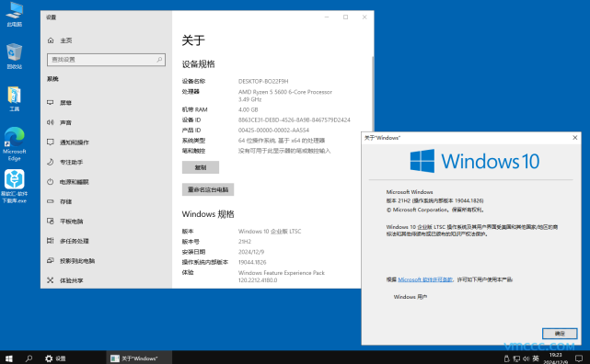590x364 pixels.
Task: Select product ID 00425-00000-00002-AA554
Action: pos(273,130)
